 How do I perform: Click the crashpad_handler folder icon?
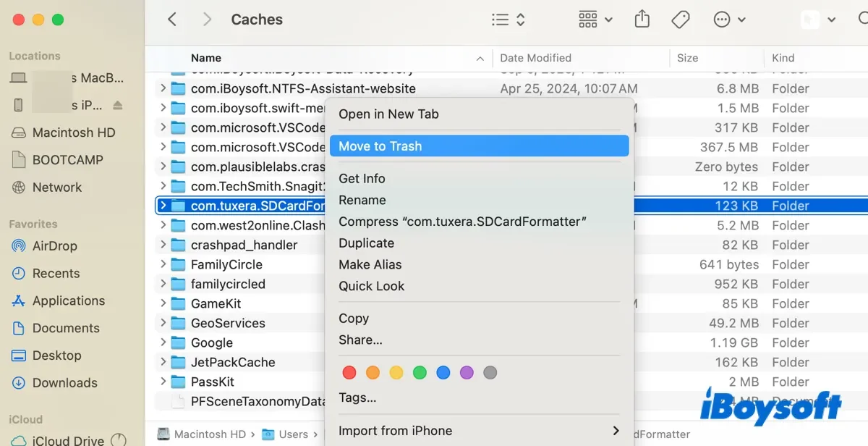click(178, 245)
